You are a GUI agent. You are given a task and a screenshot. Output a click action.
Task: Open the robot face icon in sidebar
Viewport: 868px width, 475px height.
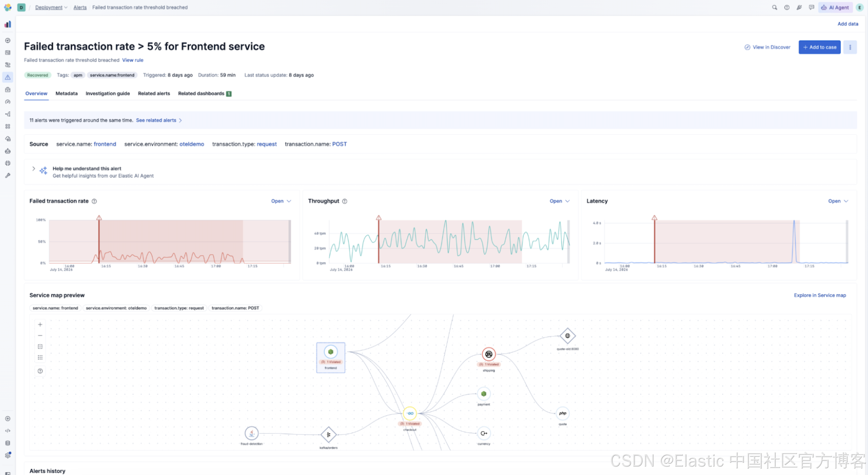pyautogui.click(x=8, y=151)
